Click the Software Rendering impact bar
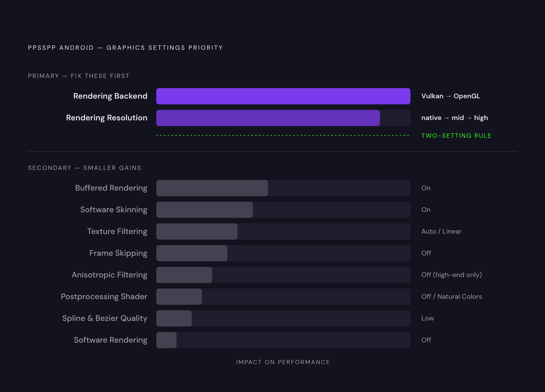 [166, 340]
